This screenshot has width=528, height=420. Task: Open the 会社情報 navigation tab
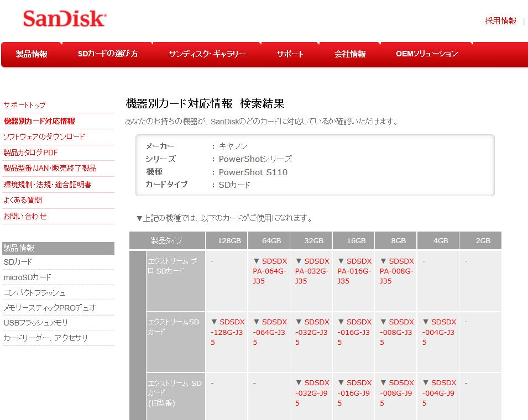pyautogui.click(x=350, y=54)
